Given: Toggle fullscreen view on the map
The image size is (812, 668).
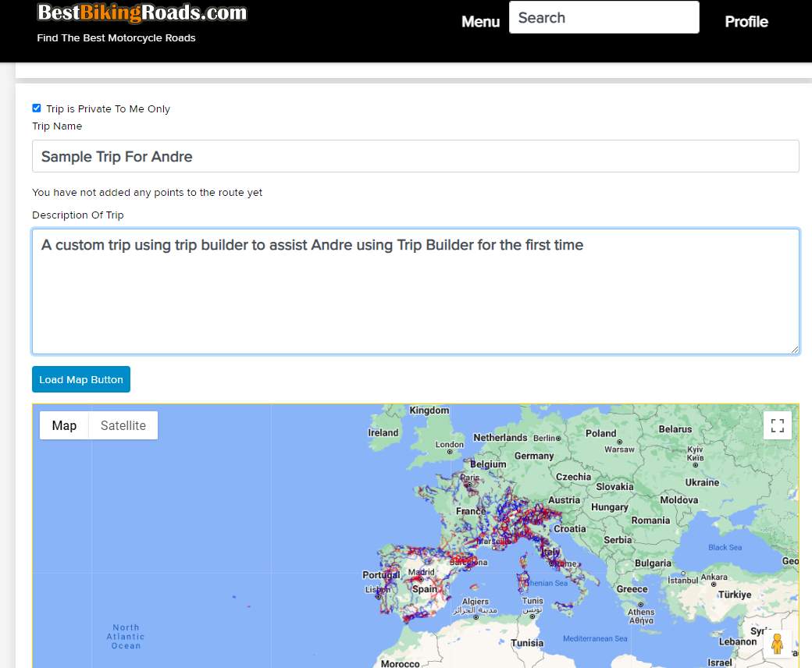Looking at the screenshot, I should (777, 425).
